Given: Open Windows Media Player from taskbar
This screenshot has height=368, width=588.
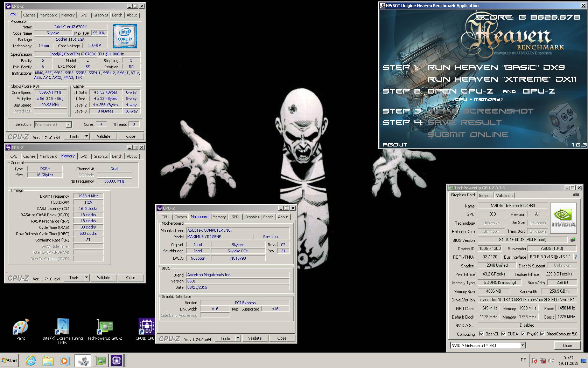Looking at the screenshot, I should (x=65, y=360).
